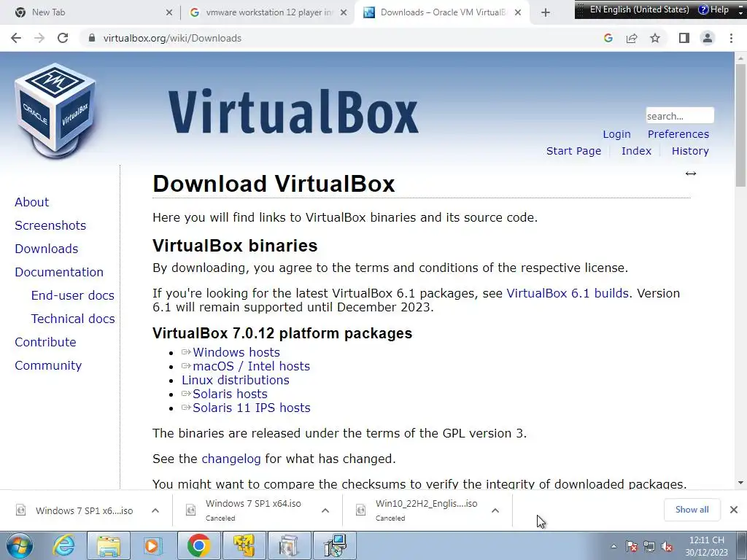Image resolution: width=747 pixels, height=560 pixels.
Task: Expand options for canceled Windows 7 SP1 x64.iso
Action: pos(325,510)
